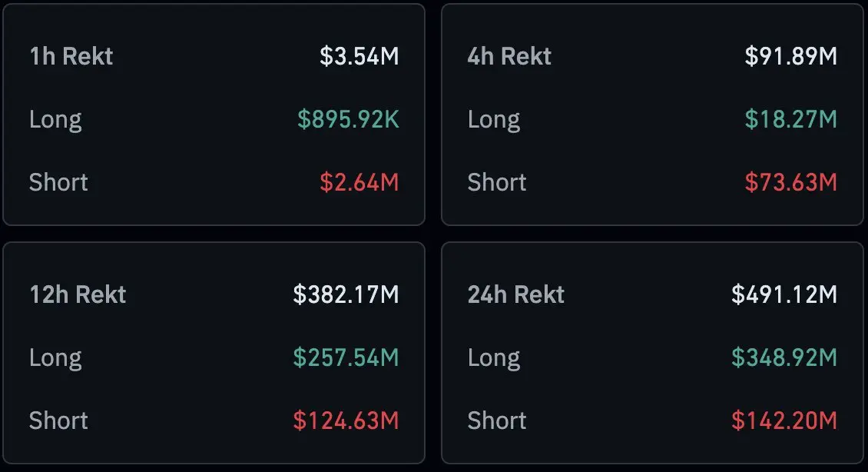Screen dimensions: 868x472
Task: Click the 4h Short value $73.63M
Action: coord(791,183)
